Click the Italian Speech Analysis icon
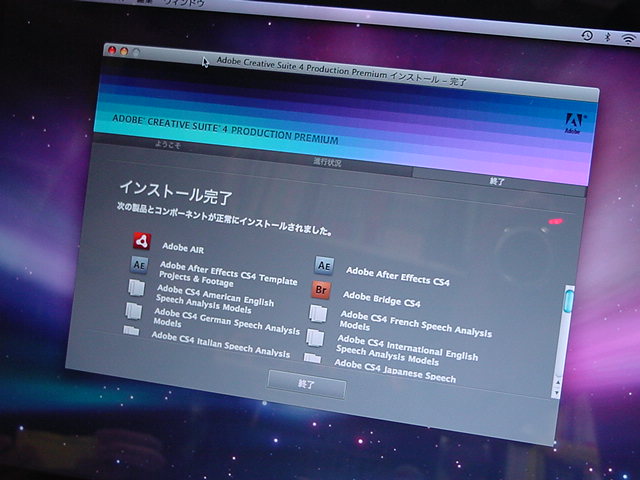Image resolution: width=640 pixels, height=480 pixels. 131,330
